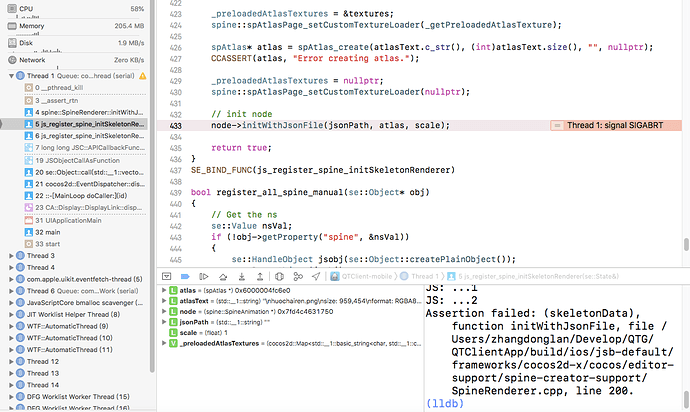
Task: Expand the com.apple.uikit.eventfetch-thread row
Action: pyautogui.click(x=11, y=279)
